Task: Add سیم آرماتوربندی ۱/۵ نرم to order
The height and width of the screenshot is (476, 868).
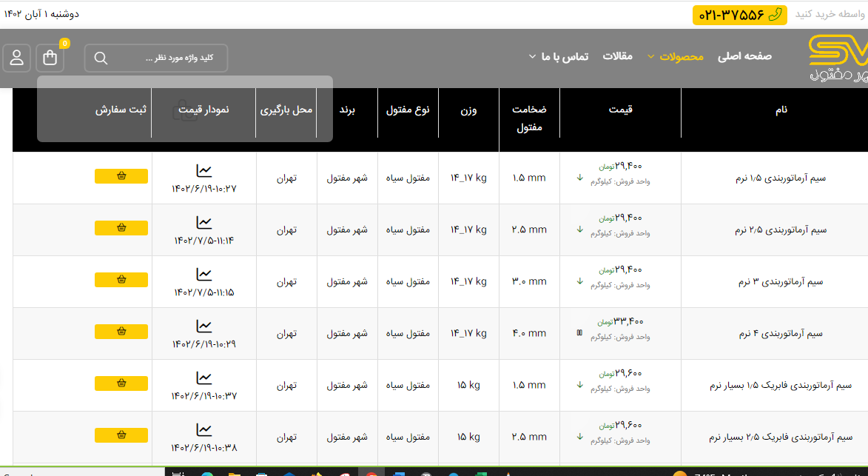Action: [x=121, y=176]
